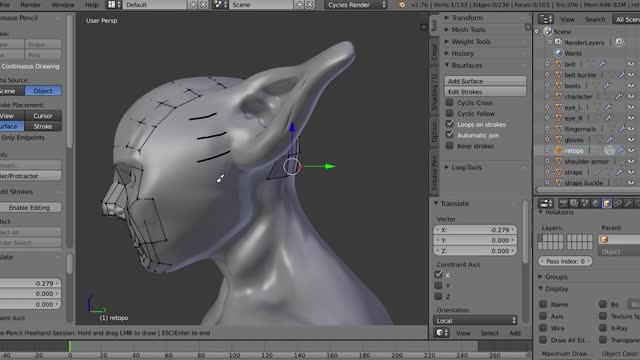Check the Y constraint axis
The width and height of the screenshot is (640, 360).
438,285
